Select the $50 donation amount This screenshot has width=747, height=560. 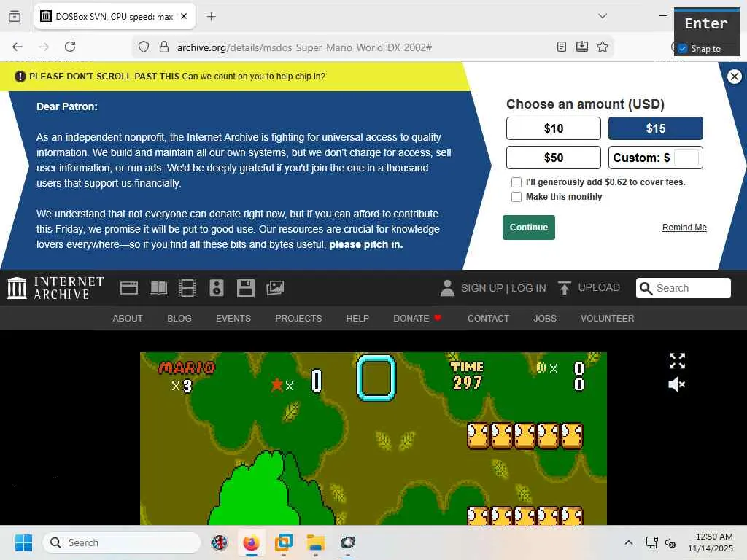tap(554, 157)
